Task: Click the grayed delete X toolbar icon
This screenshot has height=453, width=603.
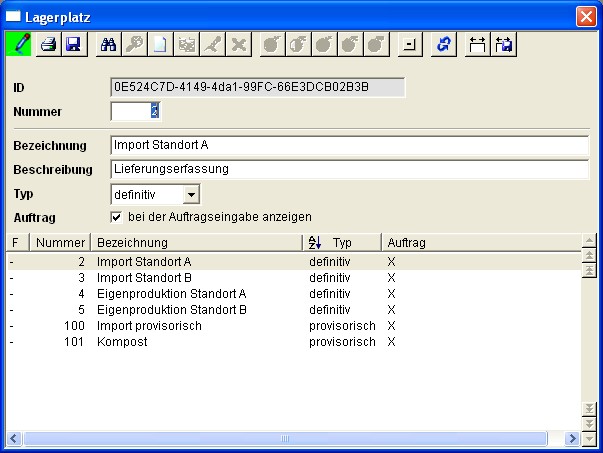Action: click(x=239, y=45)
